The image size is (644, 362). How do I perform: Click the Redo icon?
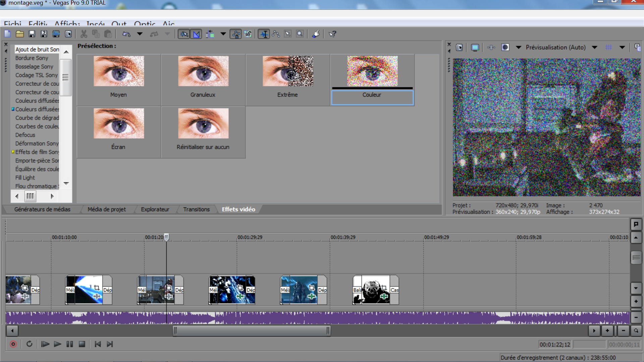154,34
